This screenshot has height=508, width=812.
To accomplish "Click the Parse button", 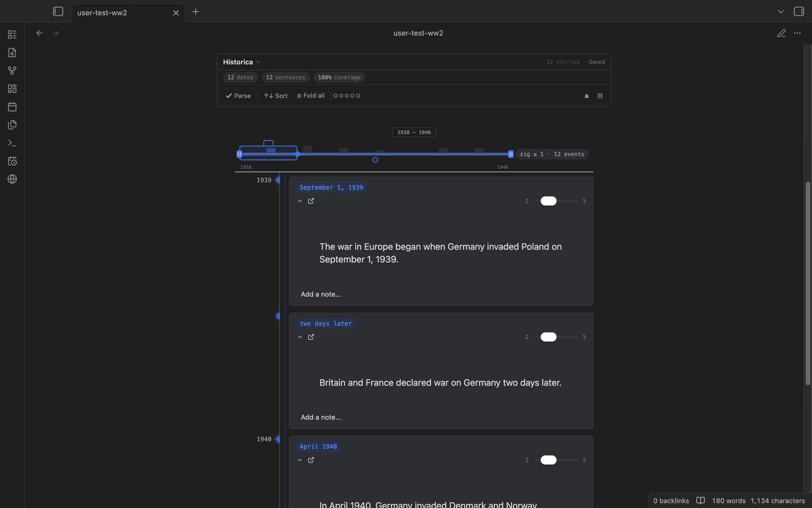I will [x=238, y=96].
